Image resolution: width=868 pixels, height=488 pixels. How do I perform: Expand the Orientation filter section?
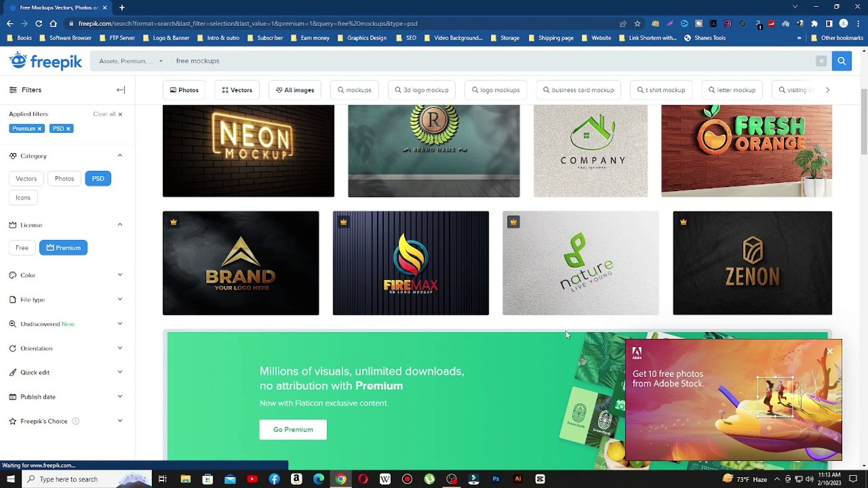120,348
